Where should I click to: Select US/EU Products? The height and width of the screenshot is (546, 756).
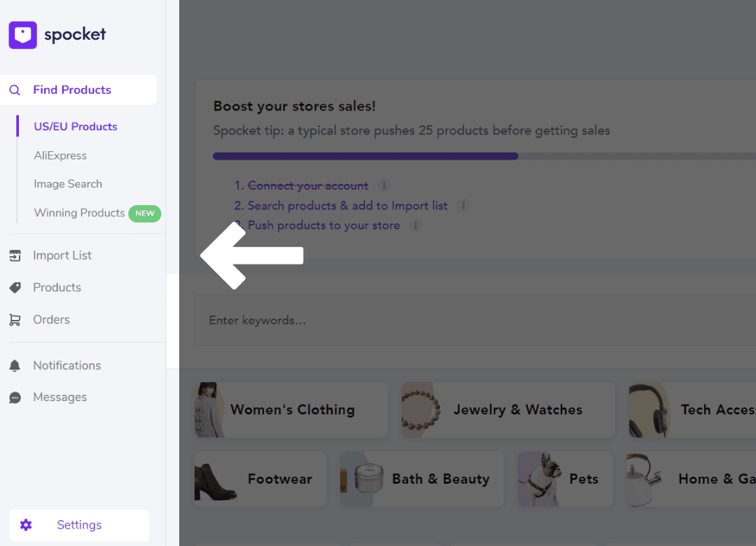point(75,126)
